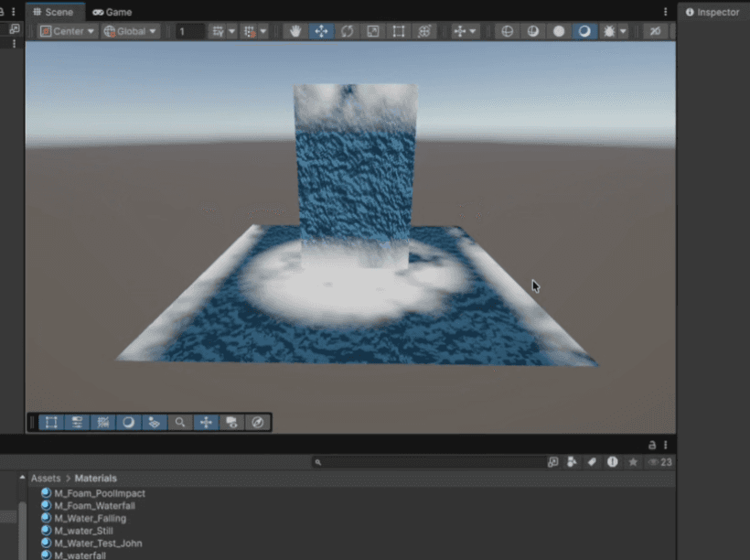Screen dimensions: 750x560
Task: Open the Global rotation mode dropdown
Action: click(x=130, y=32)
